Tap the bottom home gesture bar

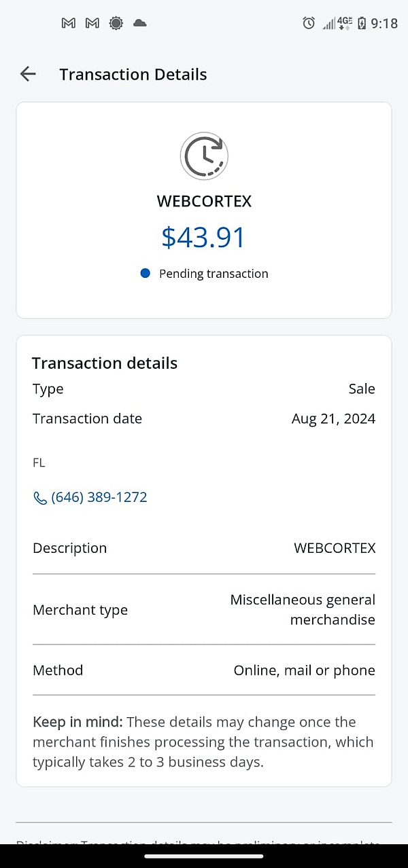[204, 856]
